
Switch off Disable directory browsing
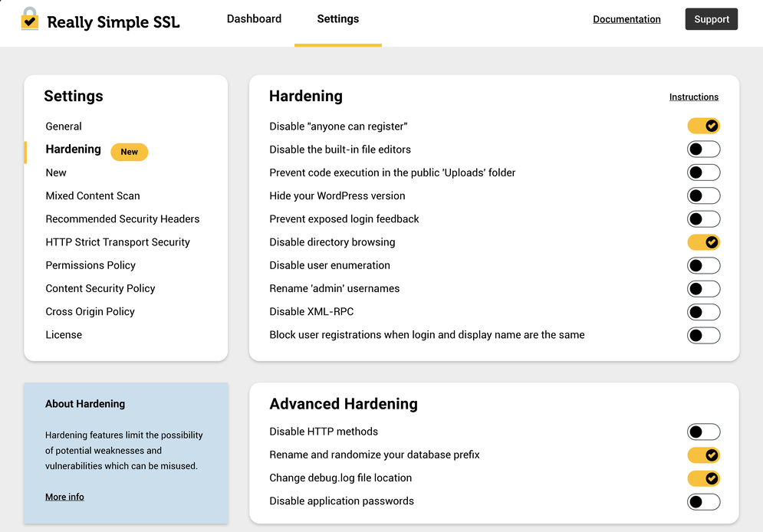coord(703,242)
